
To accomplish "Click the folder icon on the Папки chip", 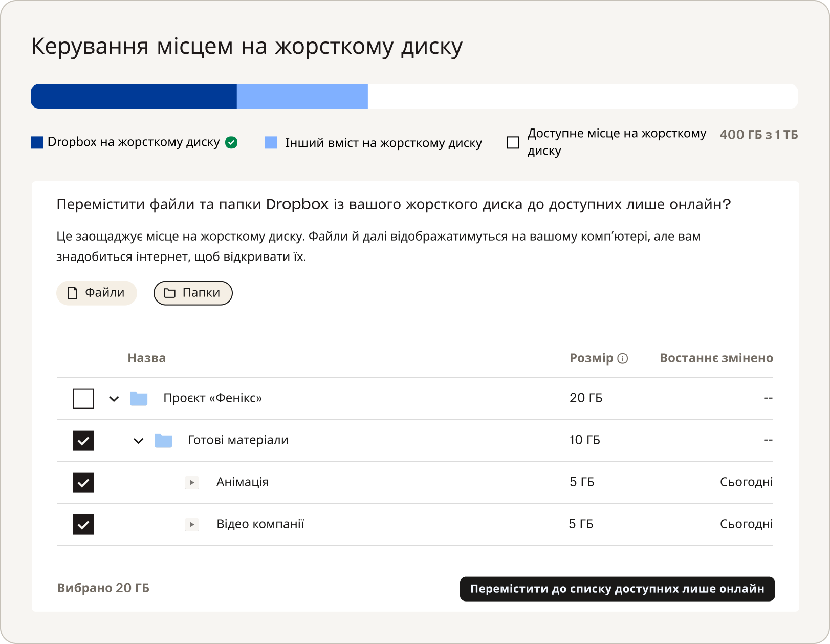I will tap(169, 293).
